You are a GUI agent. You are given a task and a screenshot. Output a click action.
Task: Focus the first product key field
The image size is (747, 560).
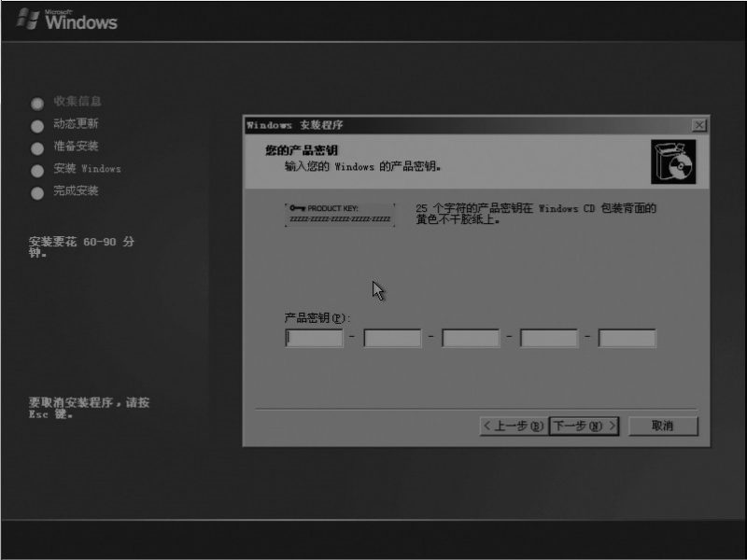(x=314, y=338)
